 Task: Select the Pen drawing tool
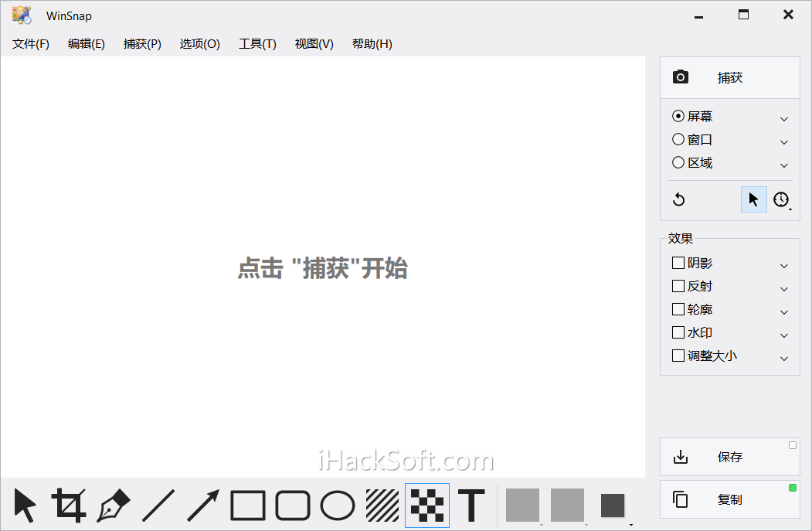coord(114,505)
